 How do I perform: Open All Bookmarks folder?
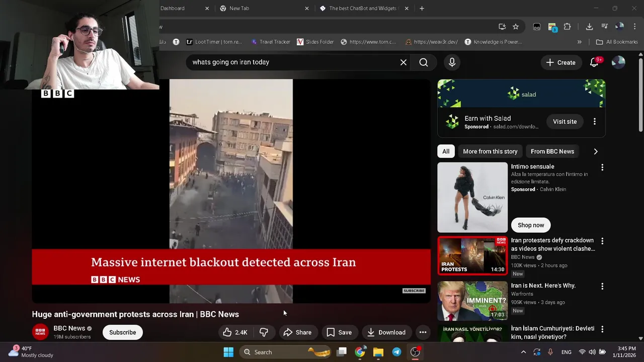coord(616,42)
